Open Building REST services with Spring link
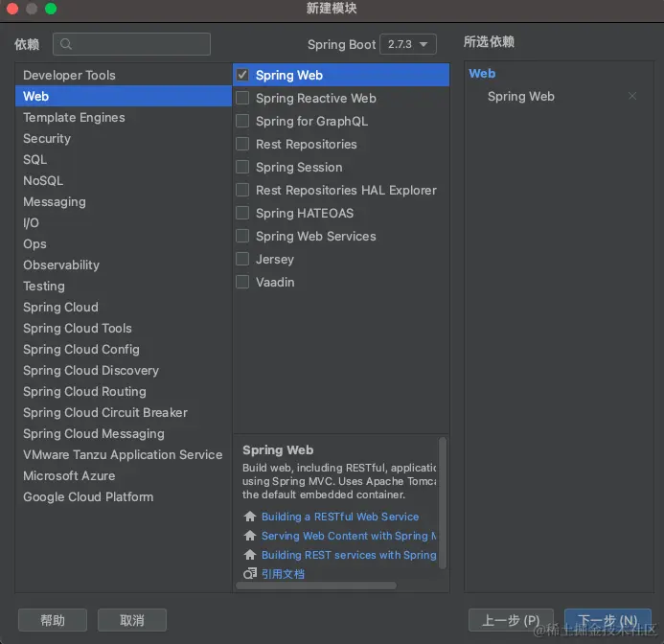Viewport: 664px width, 644px height. [349, 555]
